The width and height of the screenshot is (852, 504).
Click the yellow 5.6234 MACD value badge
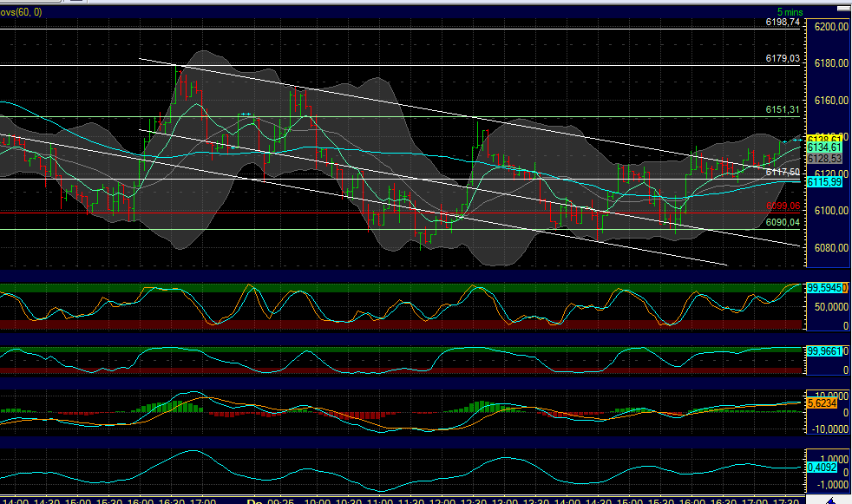pos(819,404)
